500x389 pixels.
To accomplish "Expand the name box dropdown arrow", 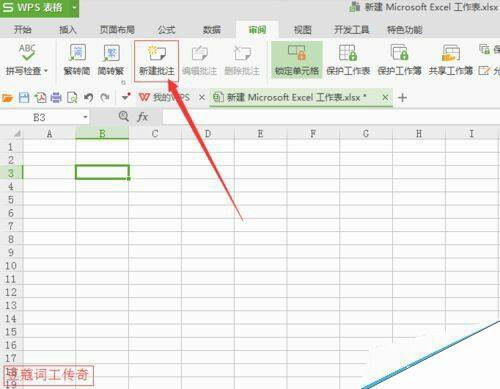I will click(85, 117).
